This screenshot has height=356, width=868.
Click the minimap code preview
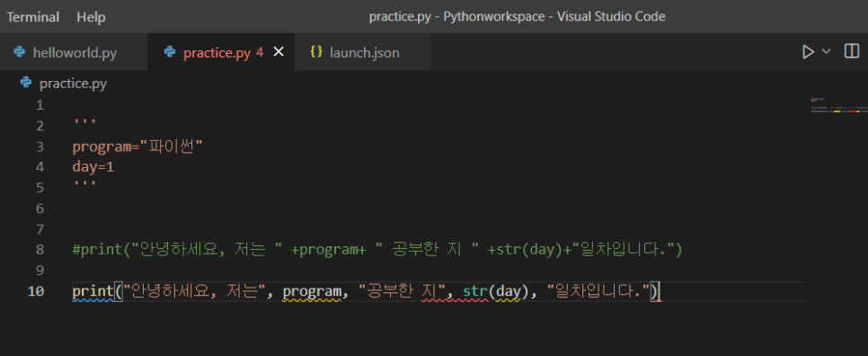pos(838,105)
